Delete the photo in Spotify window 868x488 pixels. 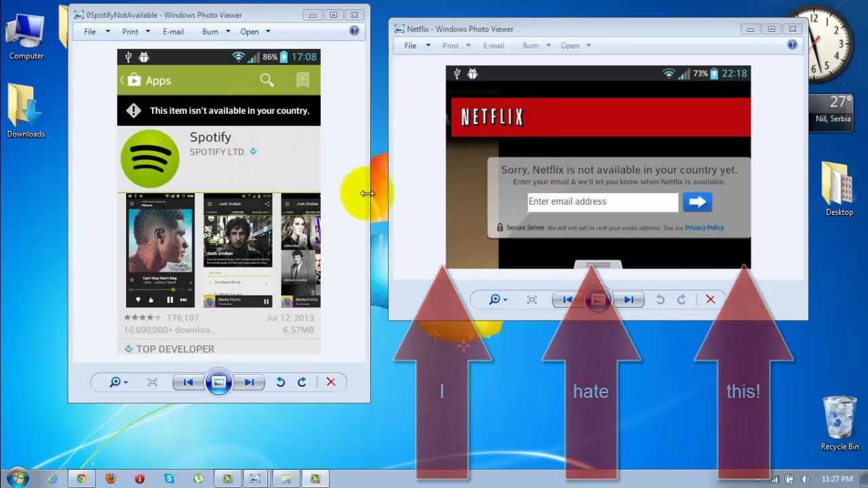[331, 382]
